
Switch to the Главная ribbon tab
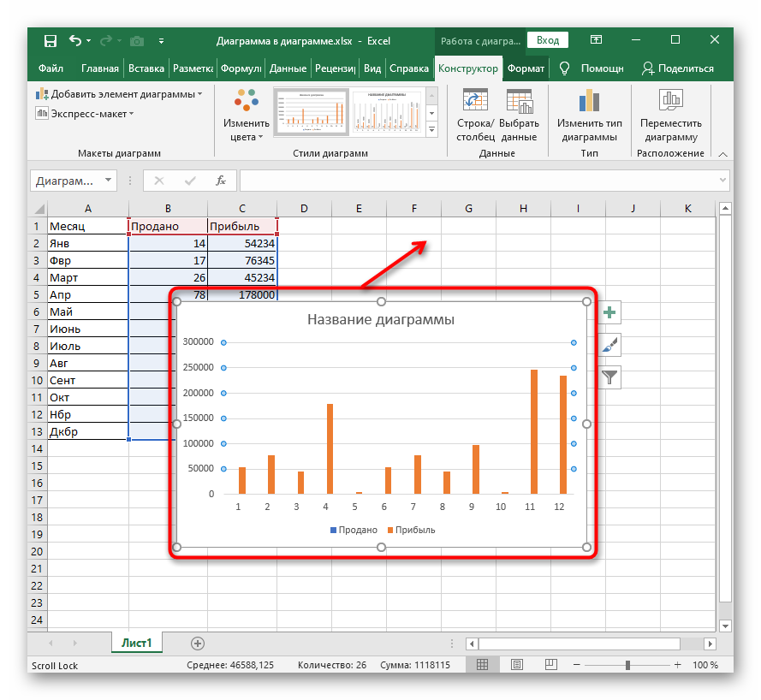100,68
